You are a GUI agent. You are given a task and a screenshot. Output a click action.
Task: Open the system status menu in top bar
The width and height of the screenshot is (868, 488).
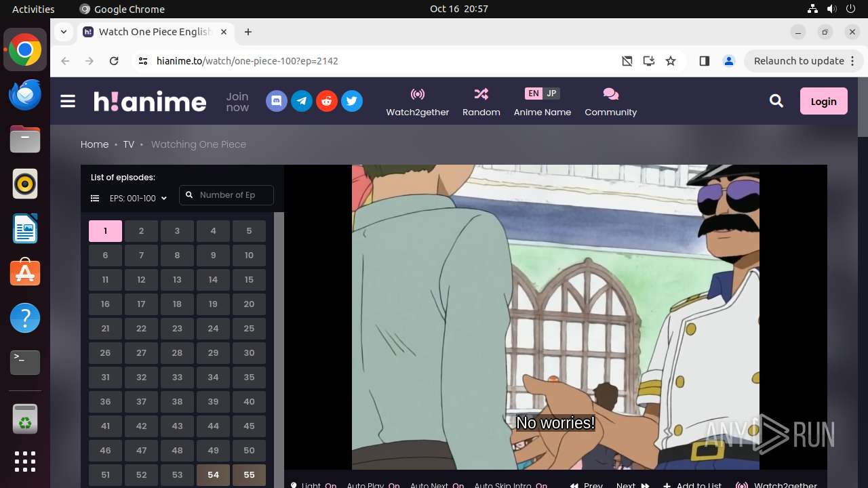click(833, 9)
